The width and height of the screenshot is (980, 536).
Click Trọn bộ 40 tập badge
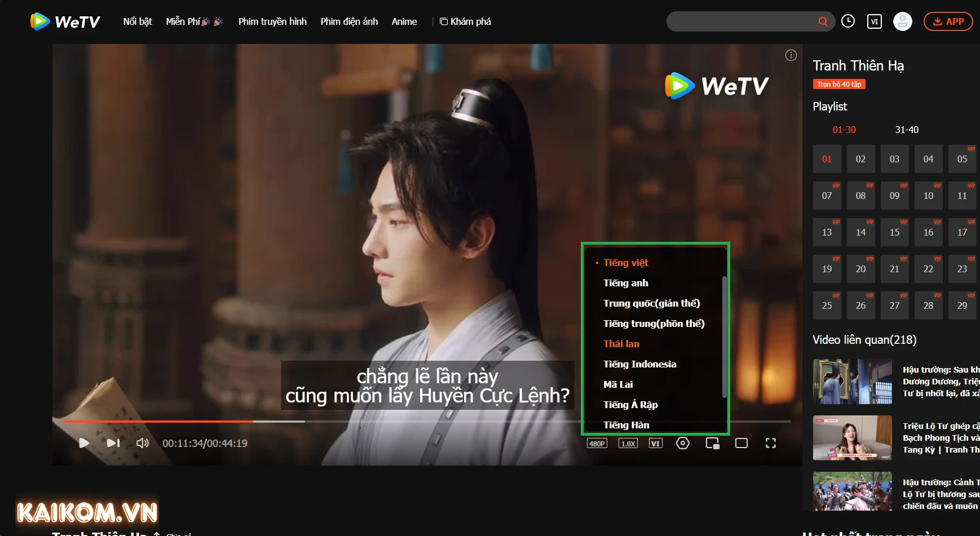click(x=839, y=84)
